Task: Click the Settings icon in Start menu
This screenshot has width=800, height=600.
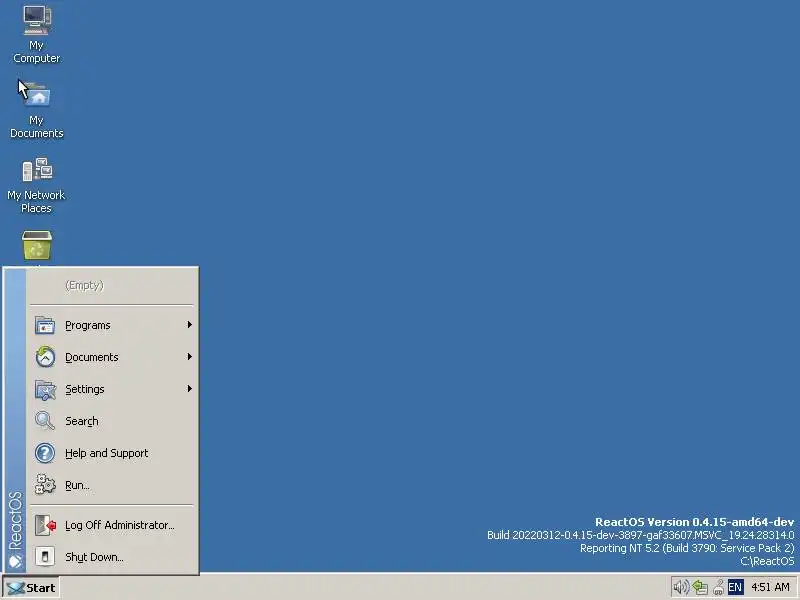Action: click(x=45, y=389)
